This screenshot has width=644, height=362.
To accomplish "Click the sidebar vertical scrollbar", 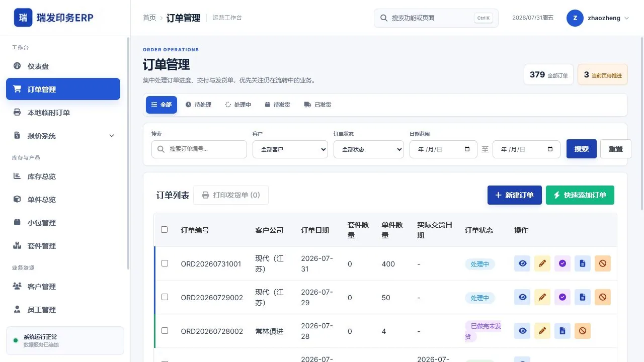I will click(x=128, y=153).
